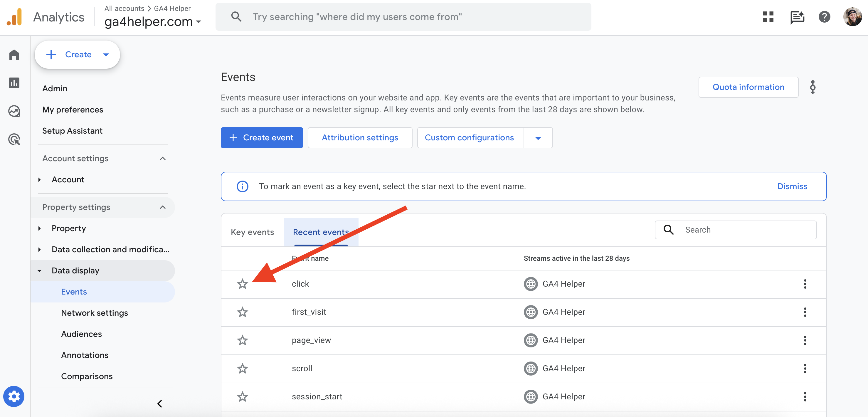Screen dimensions: 868x417
Task: Open the Google apps grid icon
Action: (x=768, y=17)
